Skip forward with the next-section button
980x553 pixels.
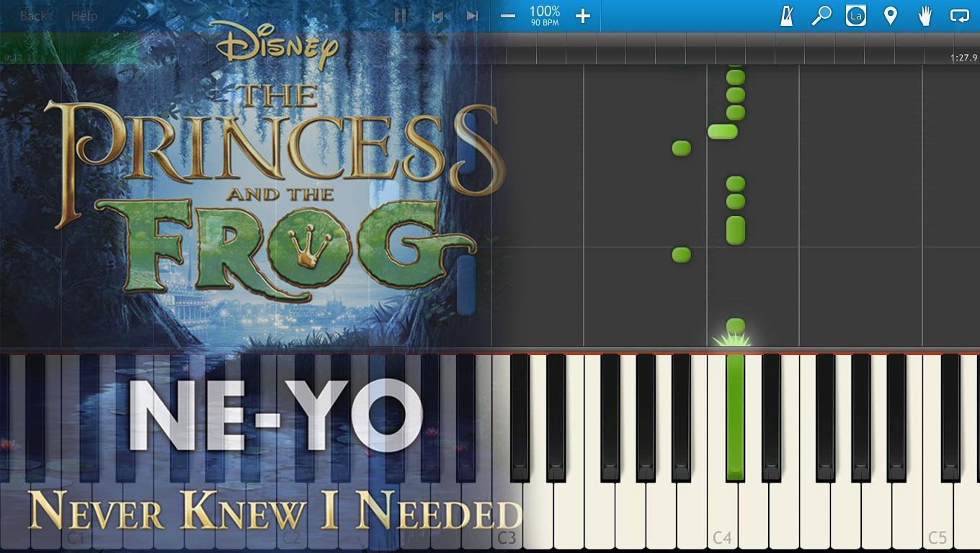click(472, 16)
